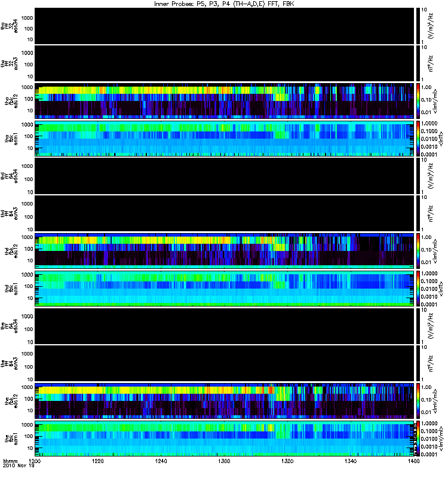
Task: Click the "thd fff 64 edc34" y-axis title
Action: [x=10, y=176]
